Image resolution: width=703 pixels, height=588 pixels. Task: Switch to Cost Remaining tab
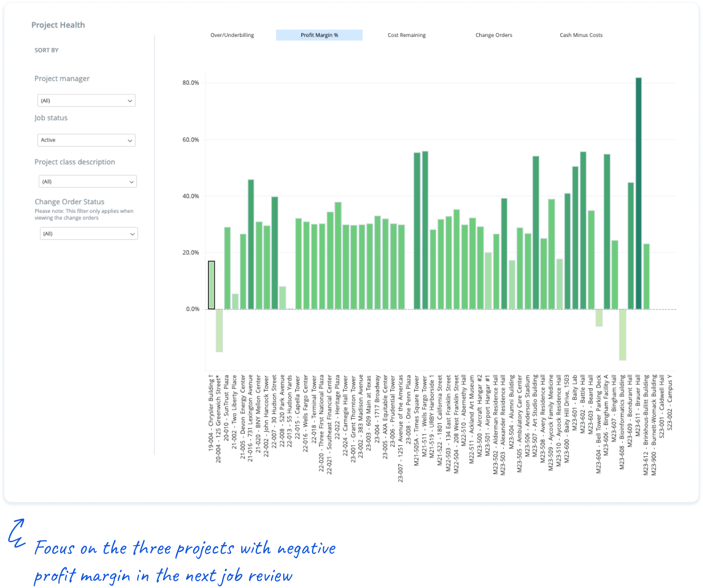(406, 35)
